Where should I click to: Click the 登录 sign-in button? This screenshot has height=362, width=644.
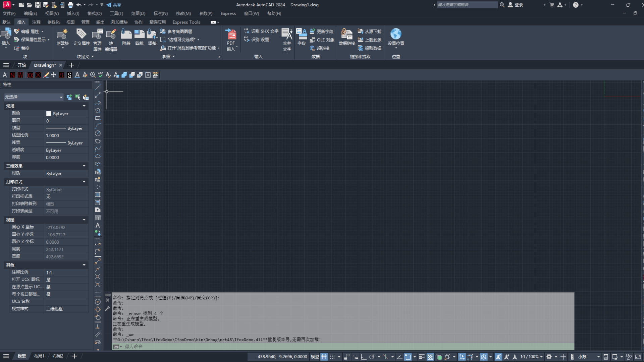(x=519, y=5)
